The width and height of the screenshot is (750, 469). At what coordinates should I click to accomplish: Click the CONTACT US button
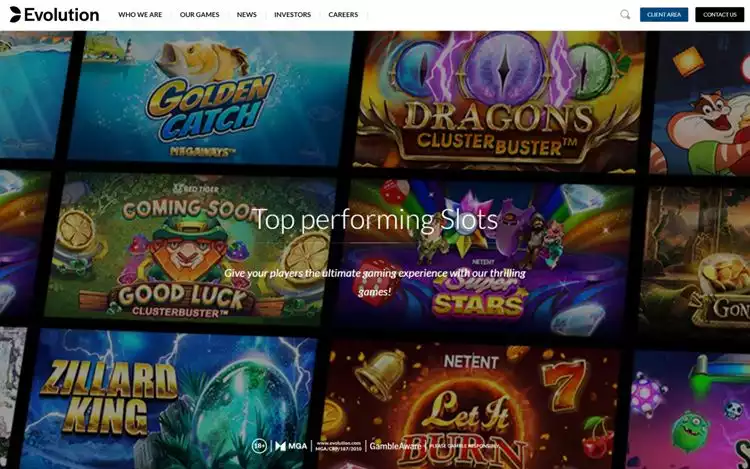click(719, 15)
